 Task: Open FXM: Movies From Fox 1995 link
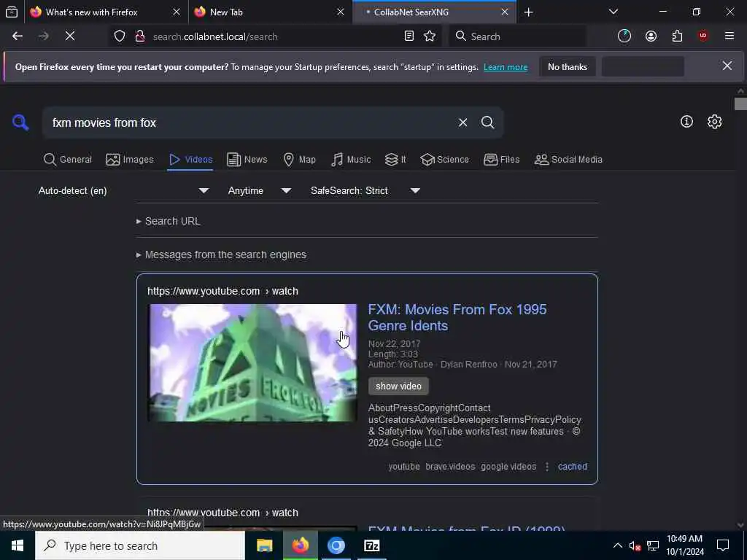(x=457, y=317)
